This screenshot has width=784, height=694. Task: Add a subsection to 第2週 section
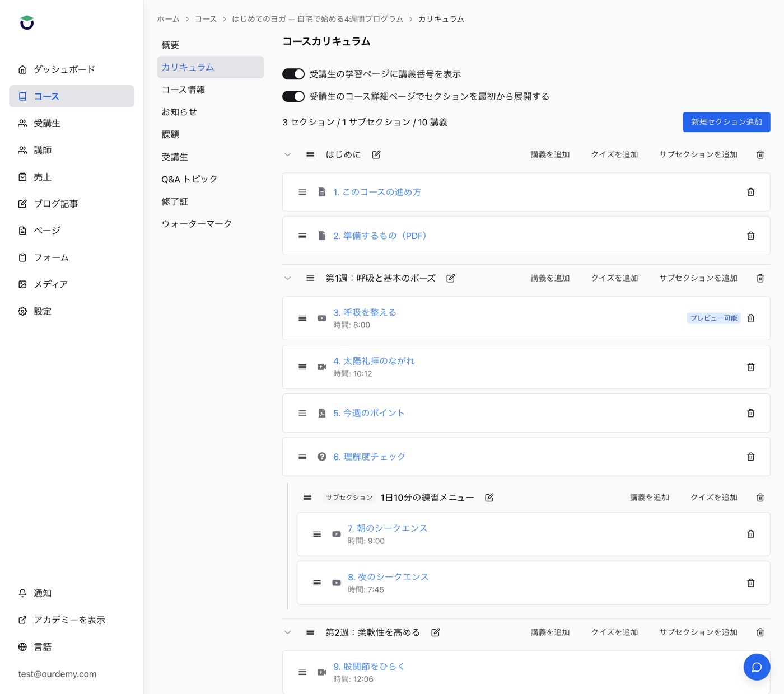pos(698,632)
